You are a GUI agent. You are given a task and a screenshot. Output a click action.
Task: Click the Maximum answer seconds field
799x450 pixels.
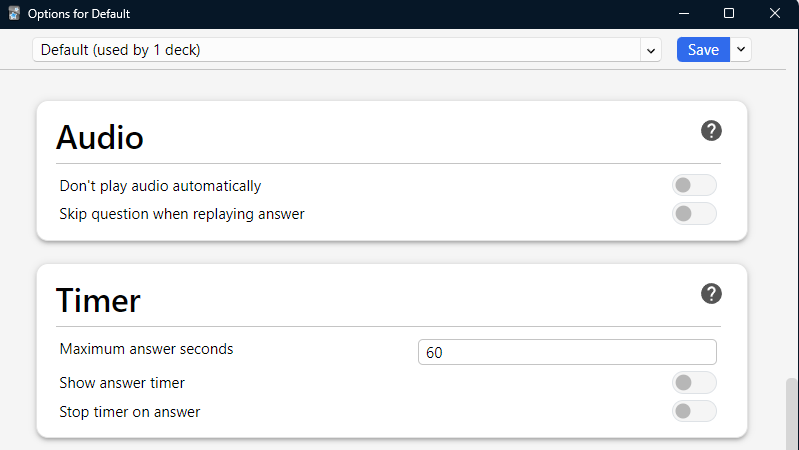tap(567, 352)
